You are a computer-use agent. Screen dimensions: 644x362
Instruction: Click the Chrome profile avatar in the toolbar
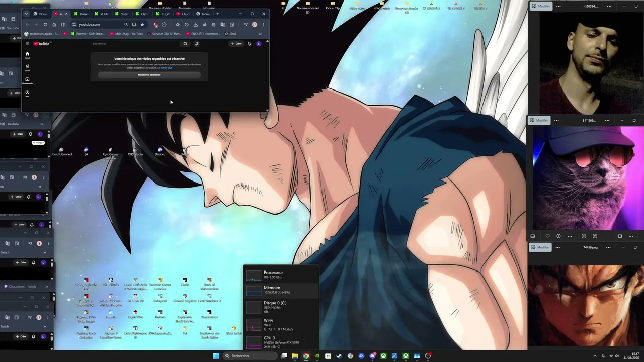(x=255, y=24)
